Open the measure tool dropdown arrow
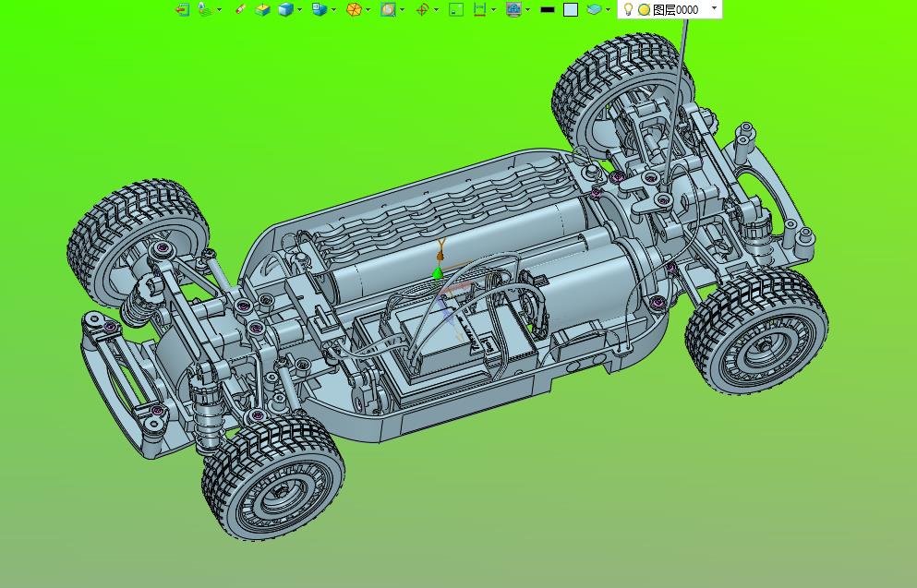Viewport: 917px width, 588px height. click(494, 9)
